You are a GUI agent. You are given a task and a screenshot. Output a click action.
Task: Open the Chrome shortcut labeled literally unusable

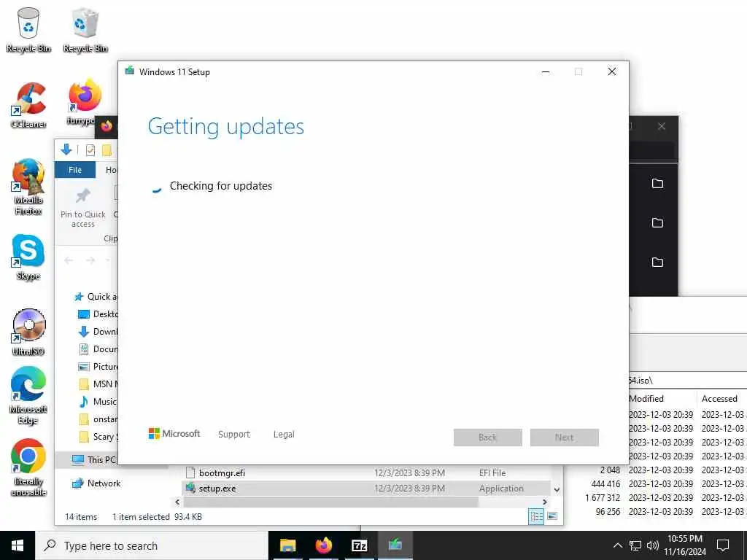(x=28, y=467)
